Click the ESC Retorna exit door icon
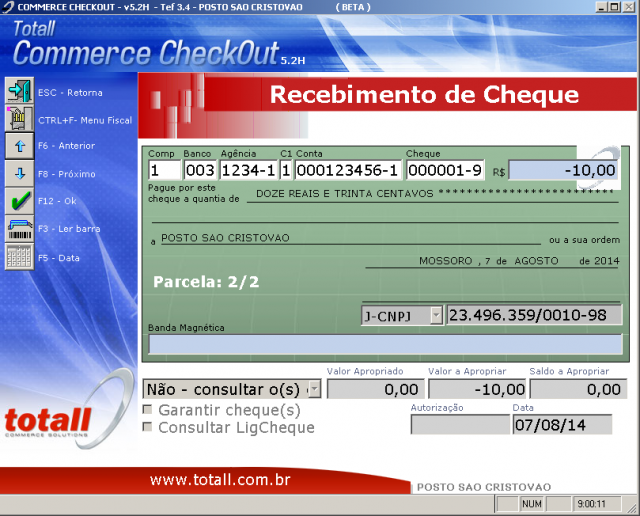The image size is (640, 516). coord(19,90)
